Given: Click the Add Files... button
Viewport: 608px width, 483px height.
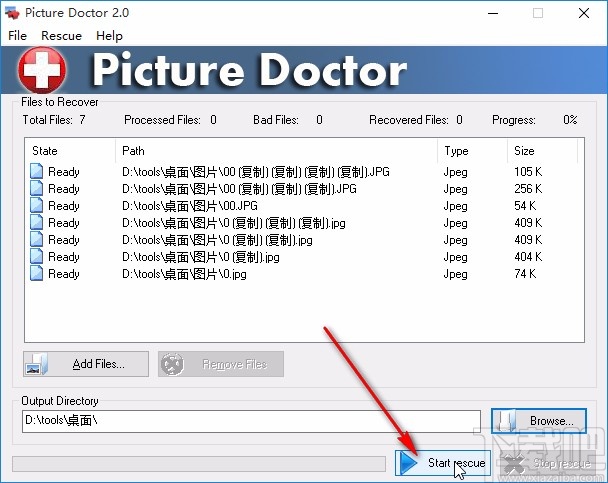Looking at the screenshot, I should click(86, 364).
